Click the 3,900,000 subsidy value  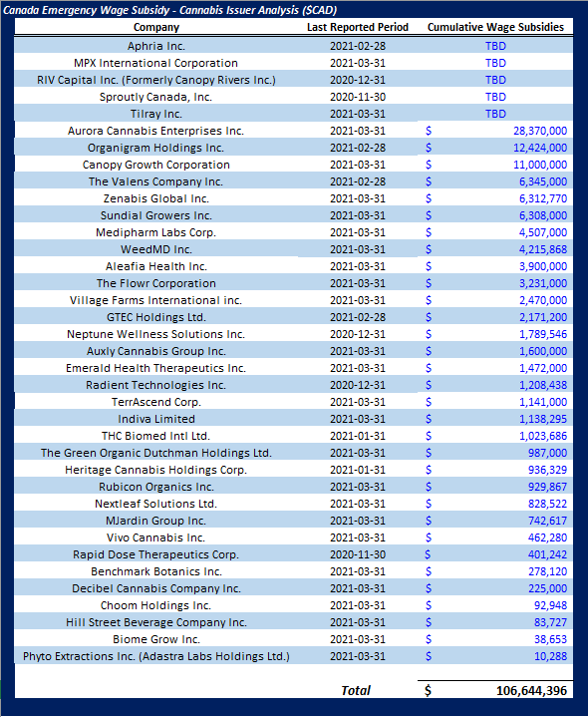pyautogui.click(x=543, y=266)
